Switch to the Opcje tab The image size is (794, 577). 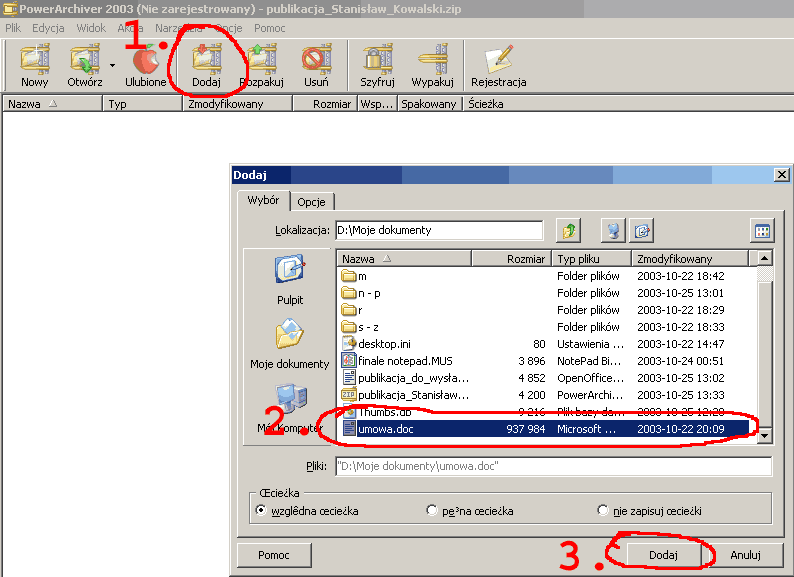[311, 202]
